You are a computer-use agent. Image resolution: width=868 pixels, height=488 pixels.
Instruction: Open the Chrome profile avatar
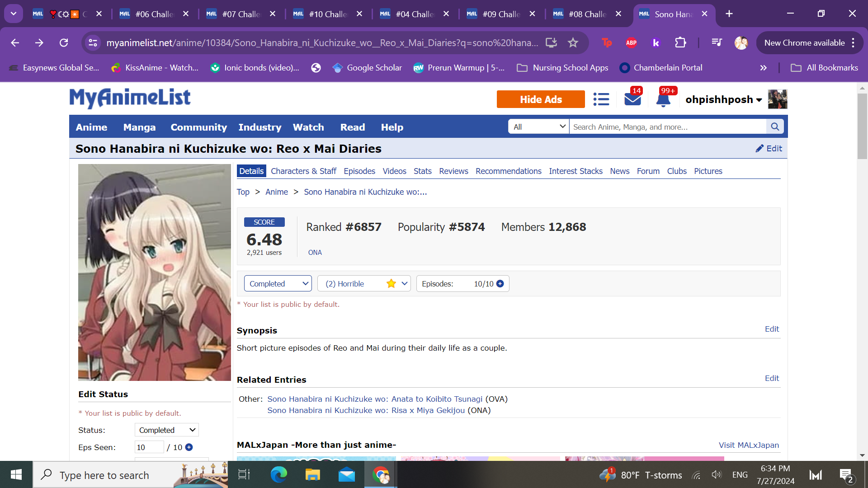coord(741,42)
